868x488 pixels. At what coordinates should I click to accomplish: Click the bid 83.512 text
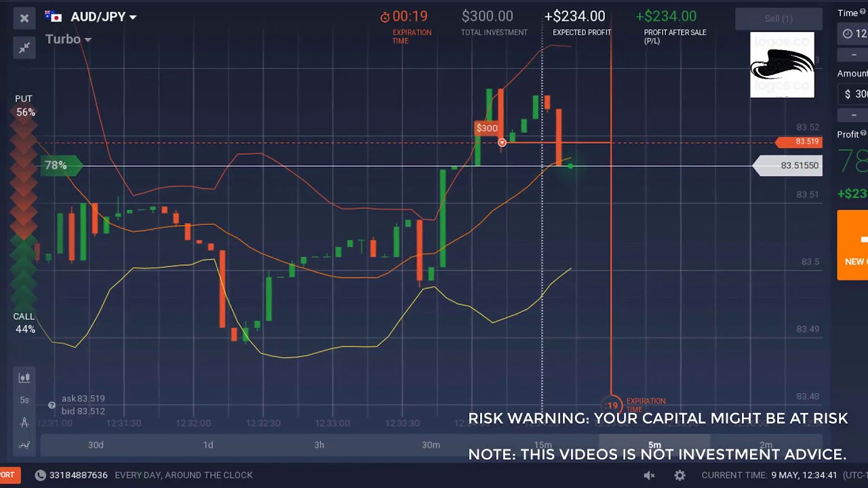click(83, 411)
